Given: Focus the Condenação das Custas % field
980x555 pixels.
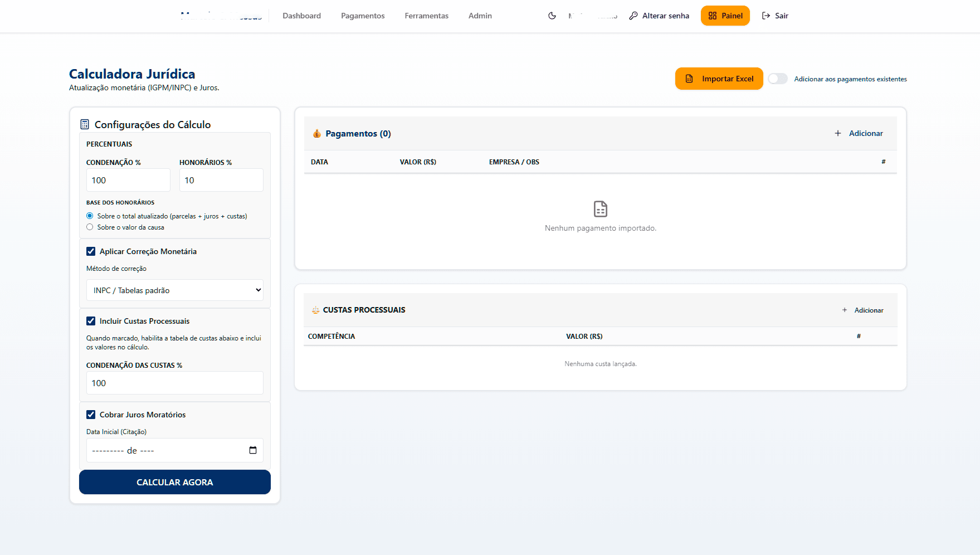Looking at the screenshot, I should [x=174, y=383].
